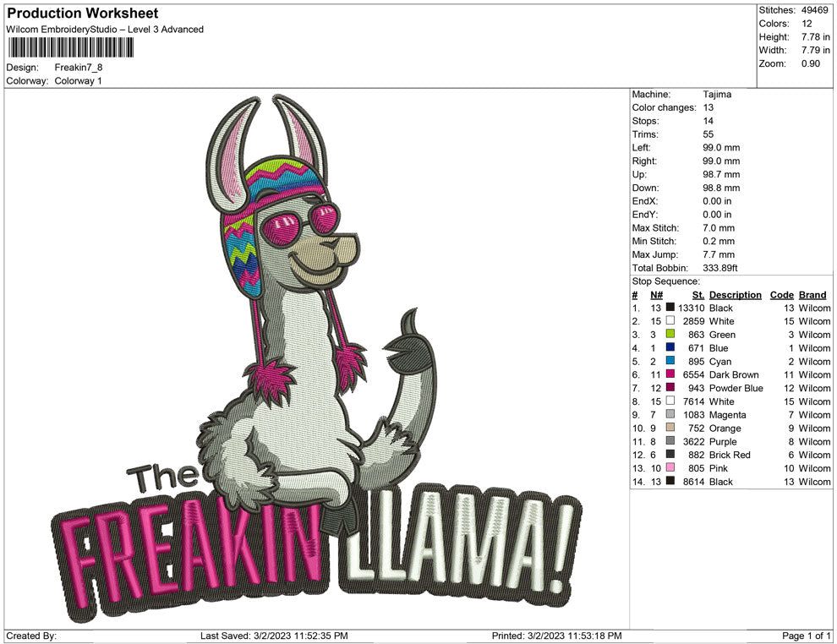
Task: Select the Last Saved timestamp in footer
Action: pos(274,636)
